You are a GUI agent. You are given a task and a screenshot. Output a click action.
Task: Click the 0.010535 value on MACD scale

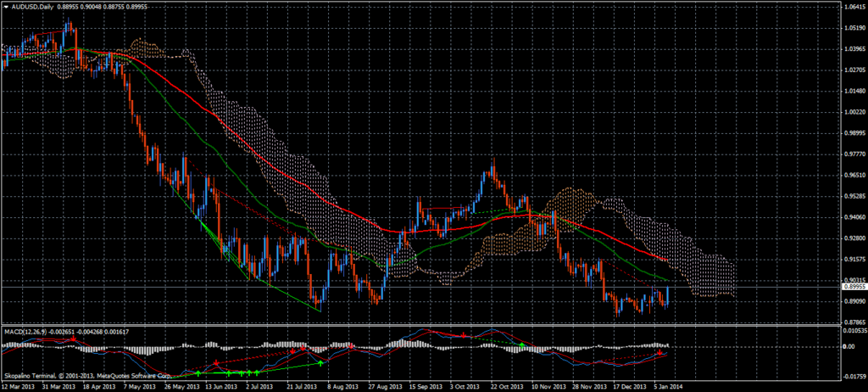coord(851,330)
